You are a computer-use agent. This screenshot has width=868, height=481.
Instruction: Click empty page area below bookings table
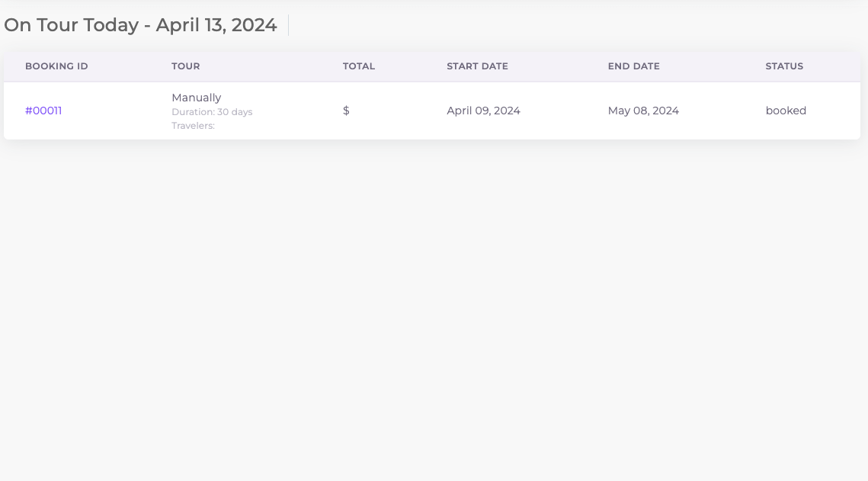(x=434, y=305)
